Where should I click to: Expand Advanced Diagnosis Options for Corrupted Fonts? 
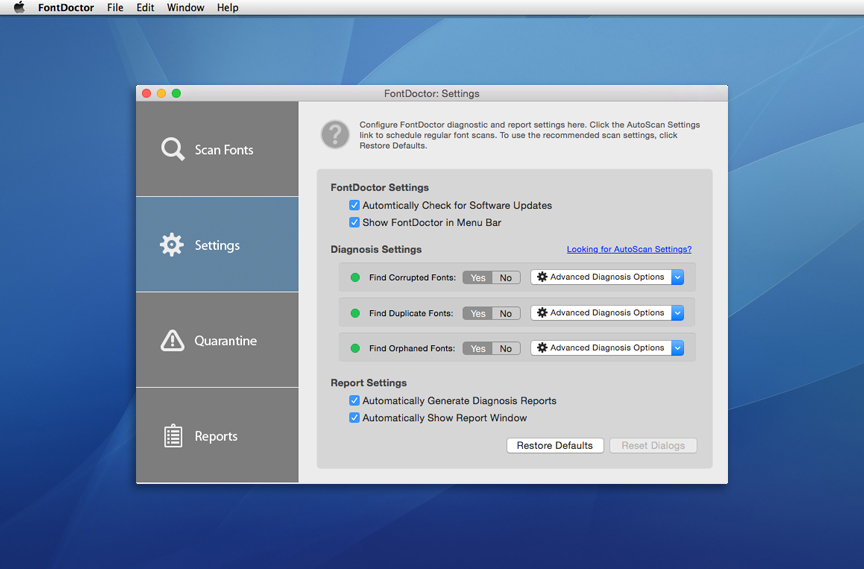coord(677,277)
